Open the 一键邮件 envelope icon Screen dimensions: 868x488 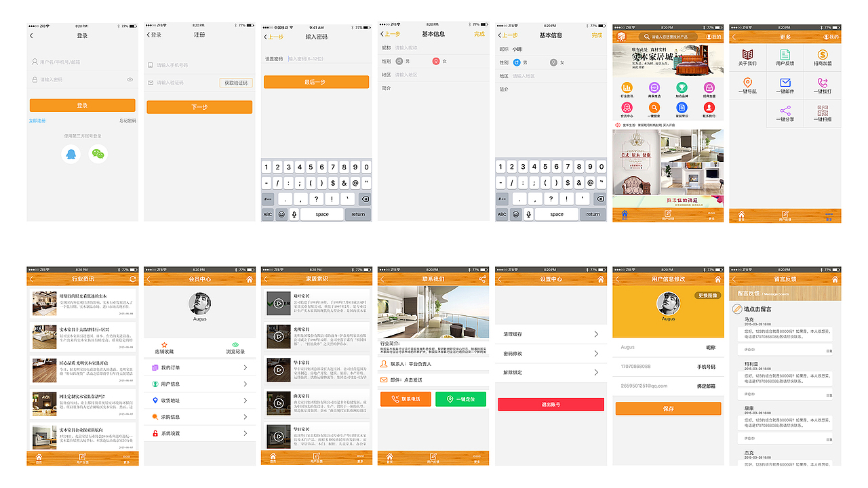pyautogui.click(x=786, y=83)
